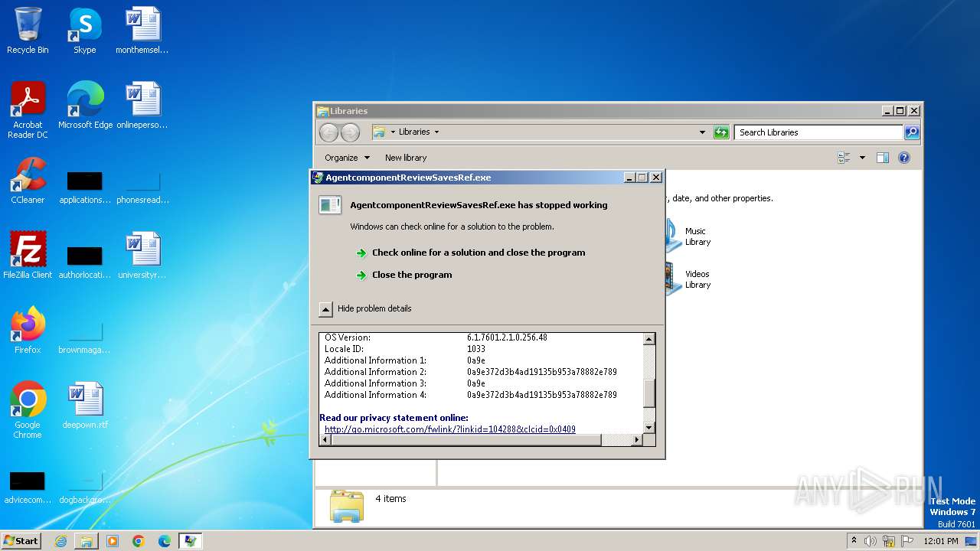Open Microsoft Edge desktop shortcut
The width and height of the screenshot is (980, 551).
(85, 106)
